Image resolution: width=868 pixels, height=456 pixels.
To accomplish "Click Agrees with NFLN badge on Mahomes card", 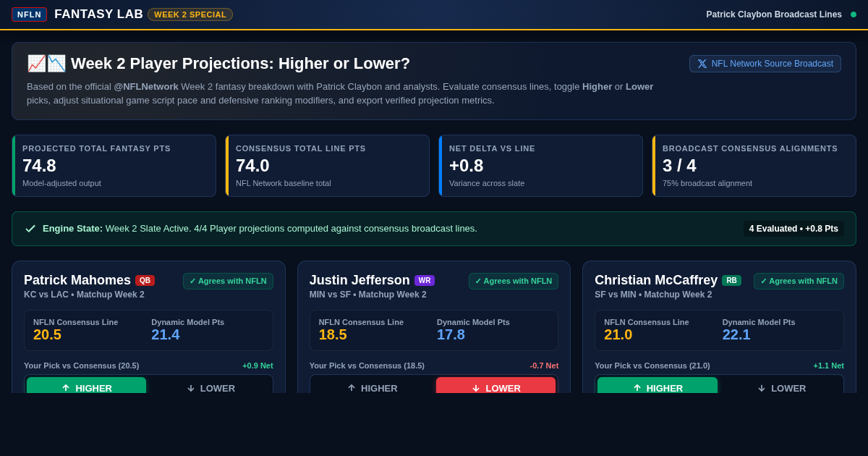I will (228, 281).
